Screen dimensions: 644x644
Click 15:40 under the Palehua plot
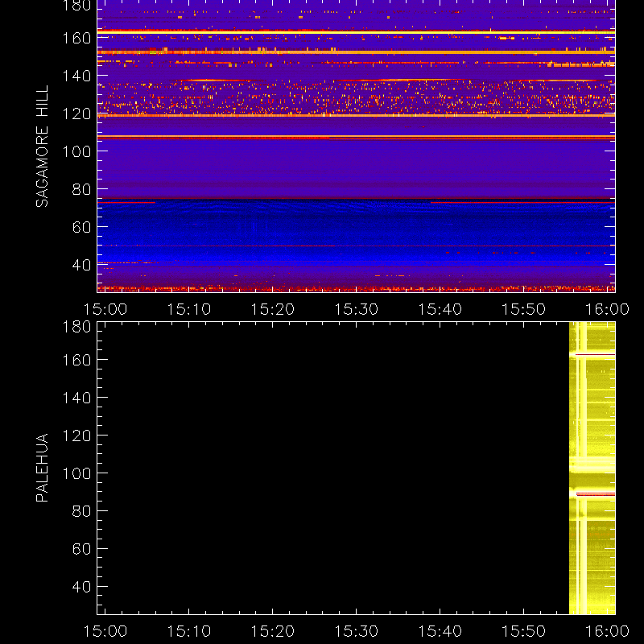(x=440, y=631)
